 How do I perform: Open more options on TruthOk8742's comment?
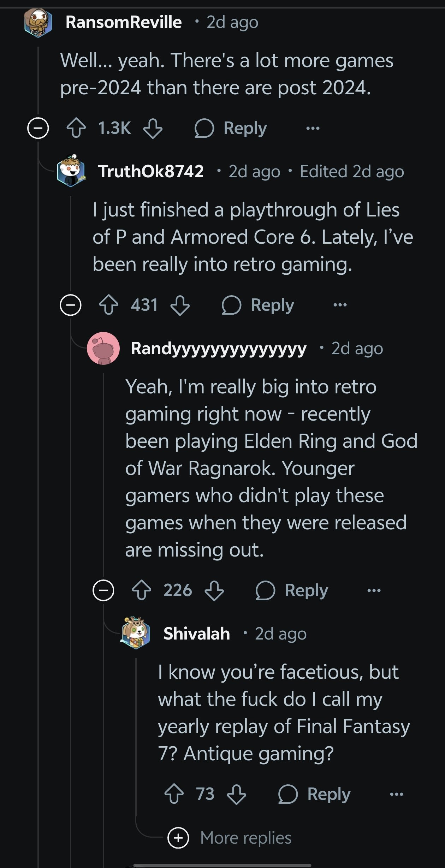(x=340, y=305)
